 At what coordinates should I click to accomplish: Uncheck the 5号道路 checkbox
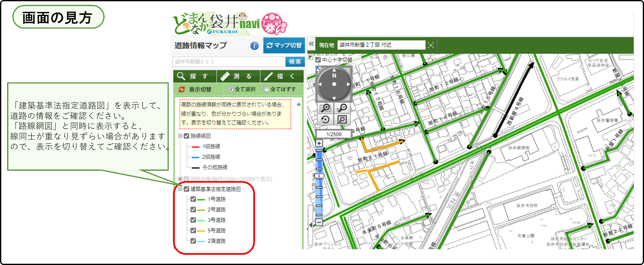tap(193, 231)
